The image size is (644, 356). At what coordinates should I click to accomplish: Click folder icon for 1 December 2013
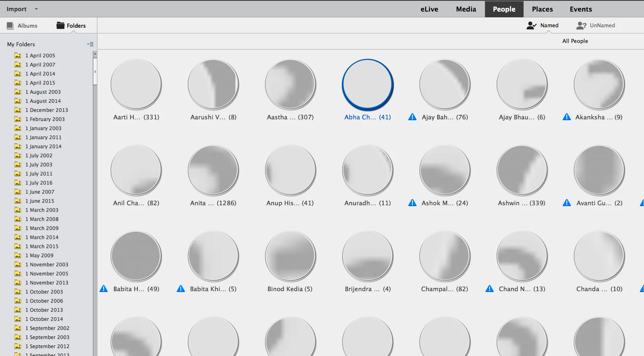click(x=18, y=110)
